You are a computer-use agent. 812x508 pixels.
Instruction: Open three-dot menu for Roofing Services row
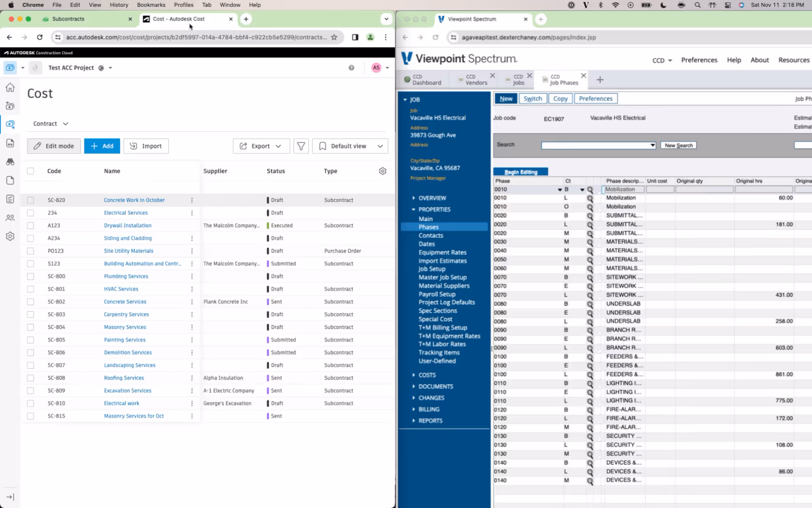(192, 378)
